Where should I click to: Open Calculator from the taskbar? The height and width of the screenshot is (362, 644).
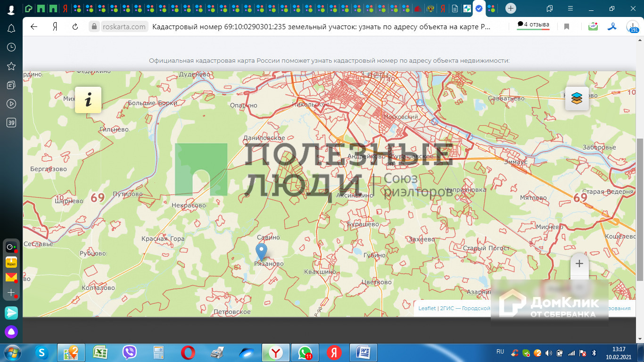159,353
